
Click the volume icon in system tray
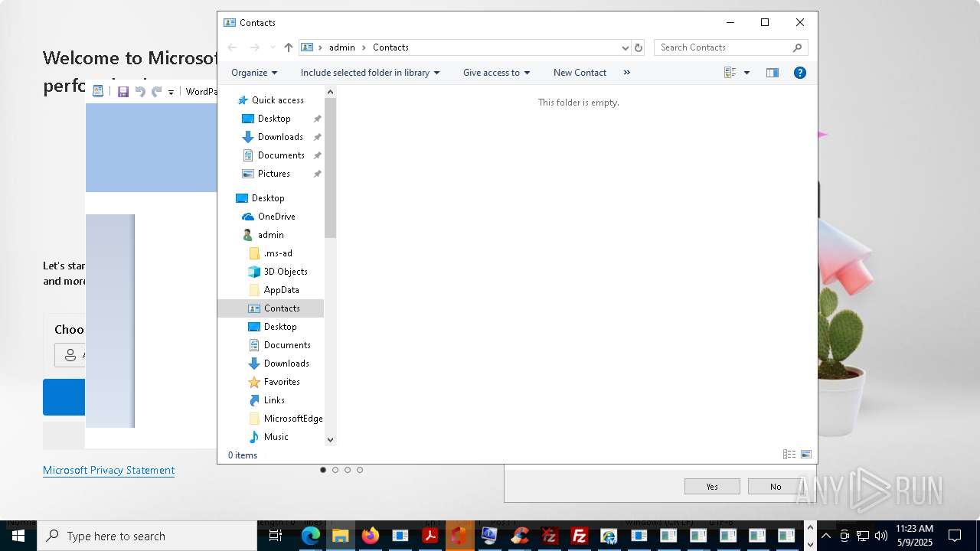coord(880,536)
